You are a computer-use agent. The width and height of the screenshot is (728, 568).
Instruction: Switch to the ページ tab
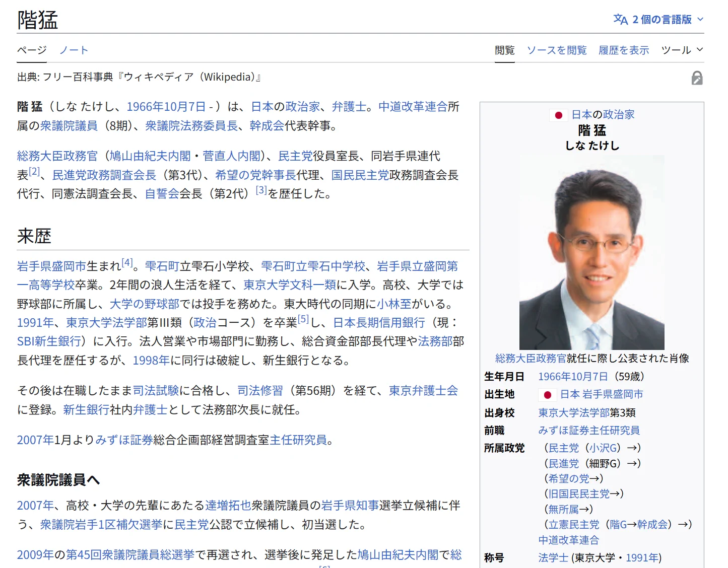click(32, 50)
